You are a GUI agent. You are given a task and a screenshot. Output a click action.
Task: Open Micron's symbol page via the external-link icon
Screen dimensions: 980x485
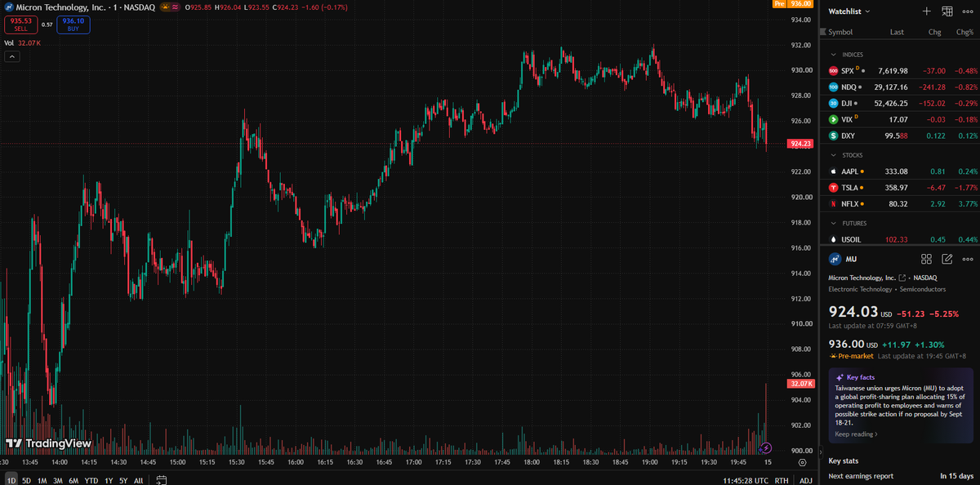pos(902,278)
